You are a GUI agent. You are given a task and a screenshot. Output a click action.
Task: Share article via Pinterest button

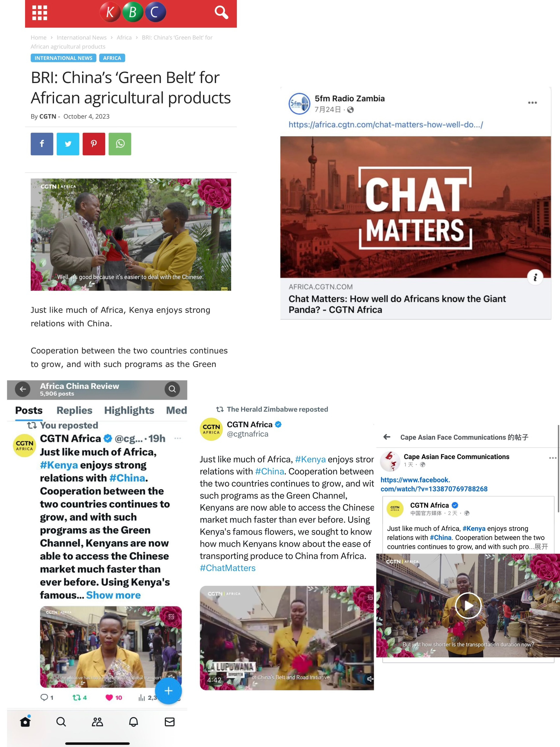[x=94, y=144]
